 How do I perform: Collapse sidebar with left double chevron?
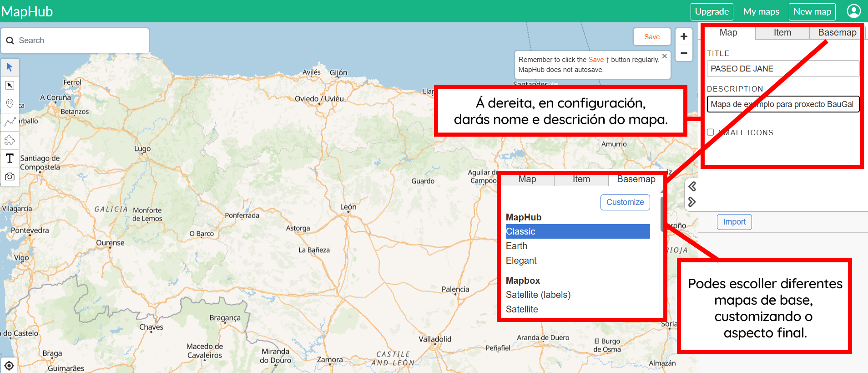(x=692, y=186)
